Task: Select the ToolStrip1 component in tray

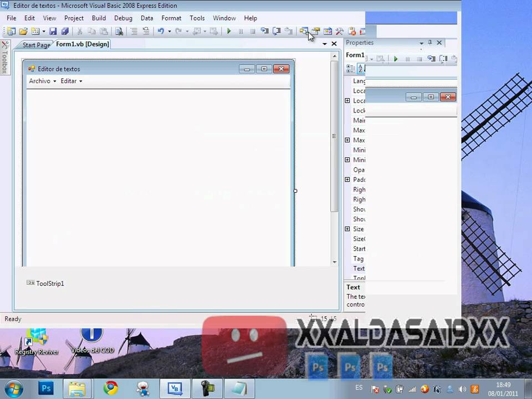Action: click(45, 283)
